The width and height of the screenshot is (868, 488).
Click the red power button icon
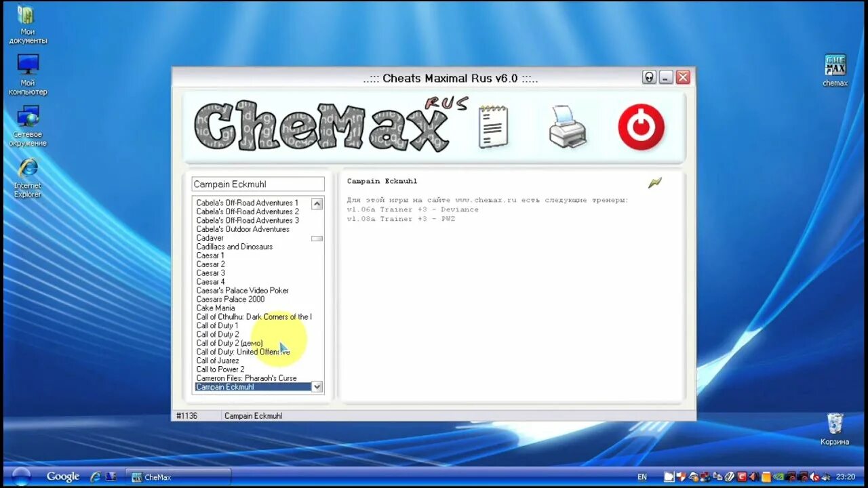tap(641, 127)
